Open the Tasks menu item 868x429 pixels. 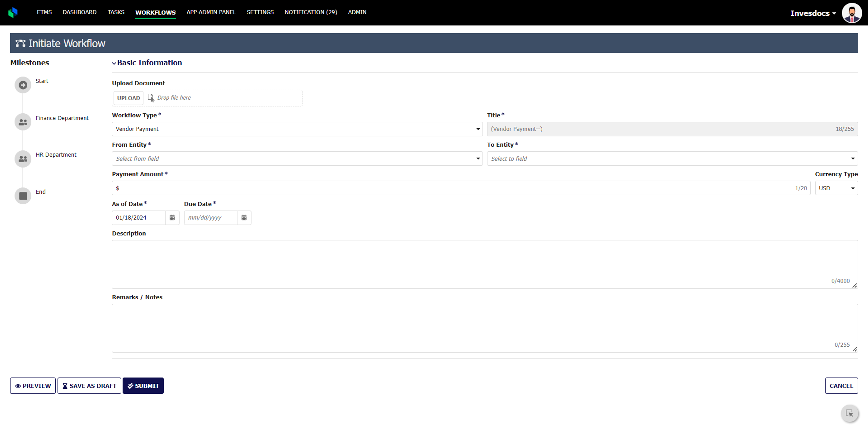116,12
